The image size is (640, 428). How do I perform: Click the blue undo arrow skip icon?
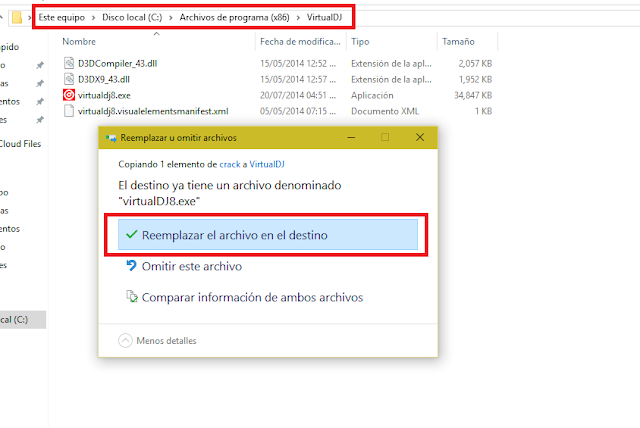tap(131, 266)
